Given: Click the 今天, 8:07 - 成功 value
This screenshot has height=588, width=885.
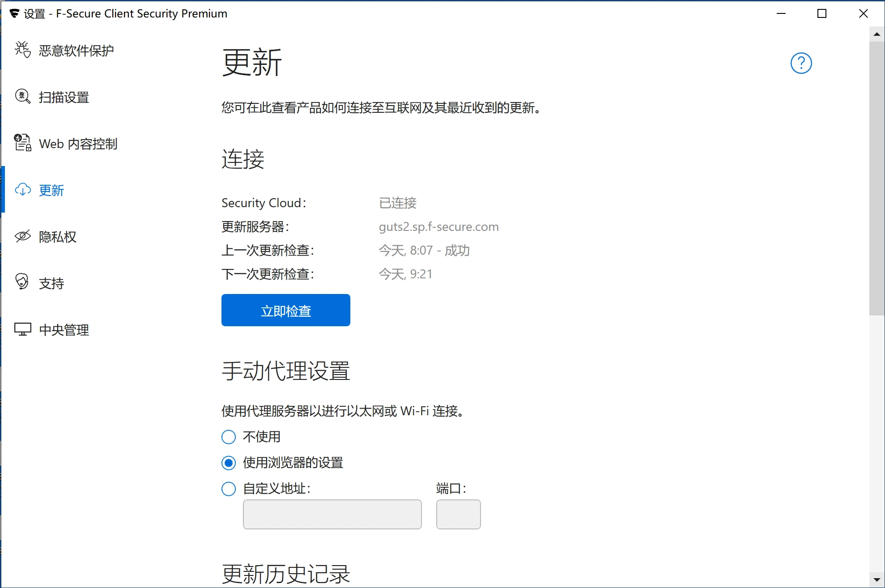Looking at the screenshot, I should point(424,250).
